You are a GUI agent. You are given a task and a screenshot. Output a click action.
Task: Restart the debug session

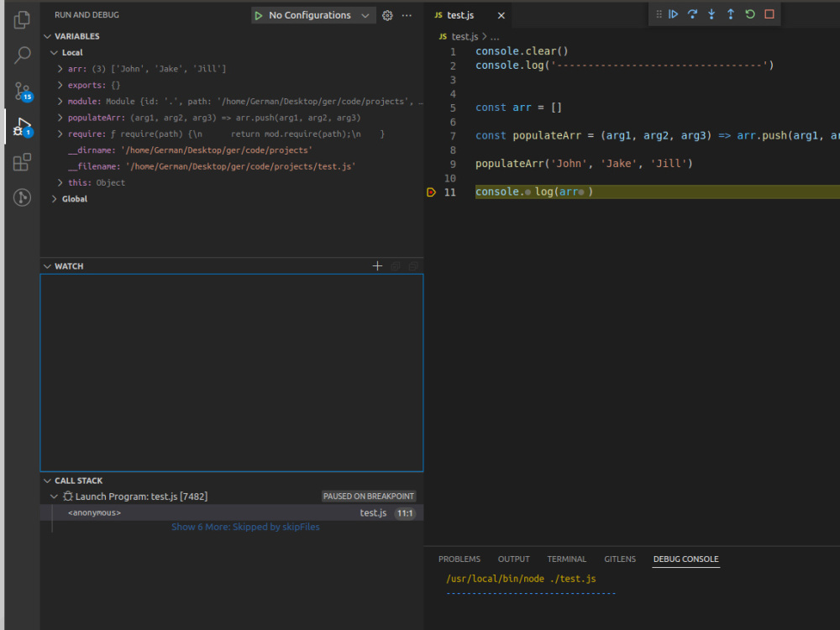coord(750,14)
